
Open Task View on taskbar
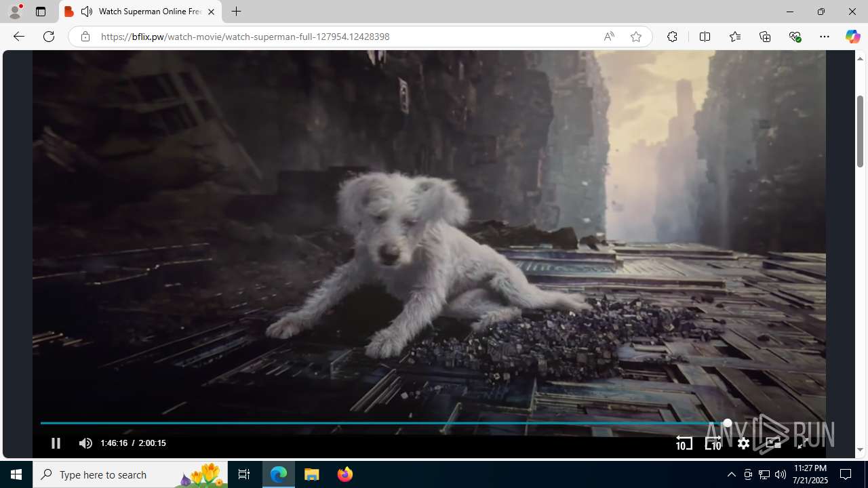pos(244,474)
